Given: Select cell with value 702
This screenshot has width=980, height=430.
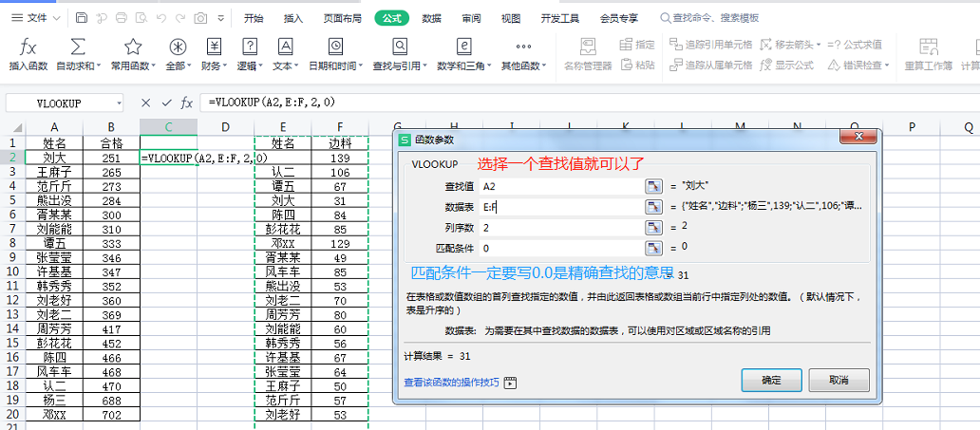Looking at the screenshot, I should 111,415.
